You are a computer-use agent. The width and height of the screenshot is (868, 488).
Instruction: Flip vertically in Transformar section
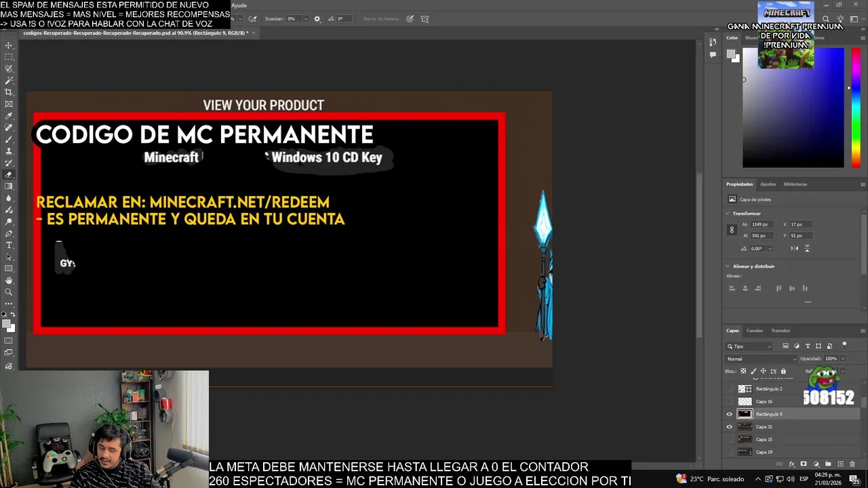(x=807, y=248)
